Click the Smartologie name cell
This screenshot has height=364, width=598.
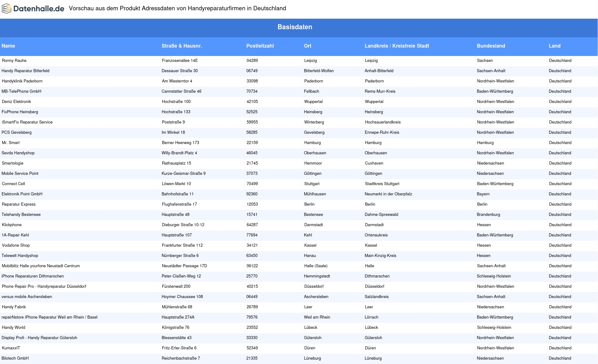[x=13, y=163]
